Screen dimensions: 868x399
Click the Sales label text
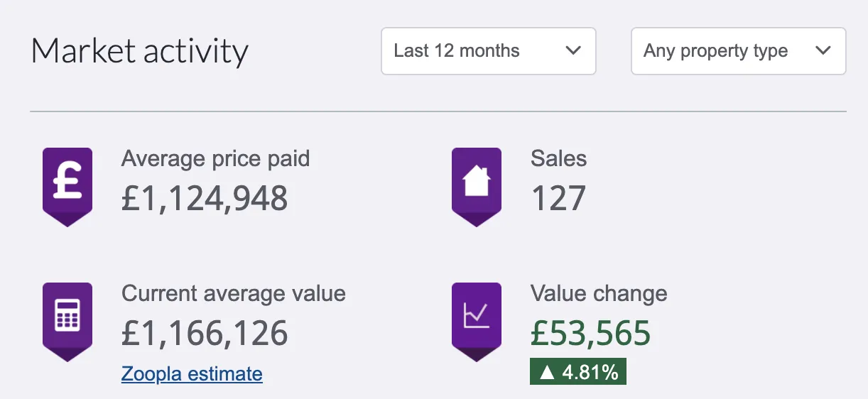click(x=559, y=158)
